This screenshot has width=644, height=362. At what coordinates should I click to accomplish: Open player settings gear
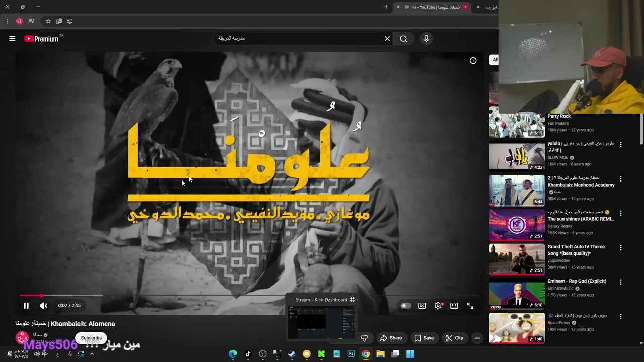point(438,306)
